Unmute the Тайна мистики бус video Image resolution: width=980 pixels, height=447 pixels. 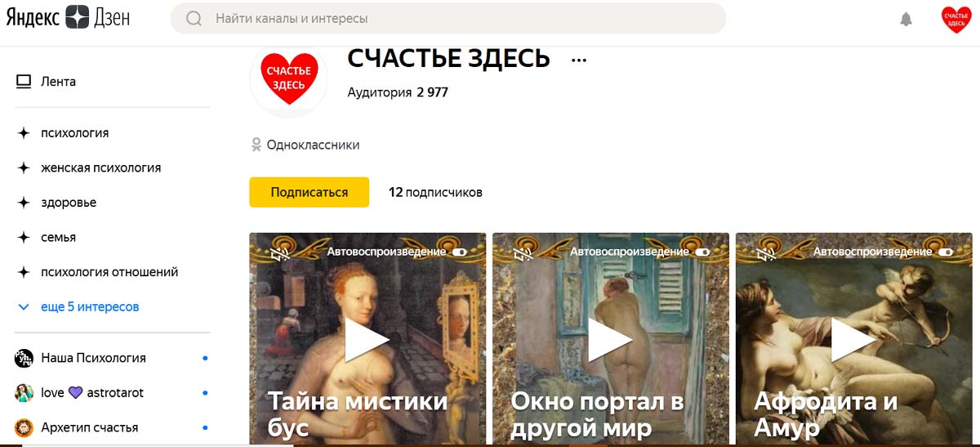(281, 253)
